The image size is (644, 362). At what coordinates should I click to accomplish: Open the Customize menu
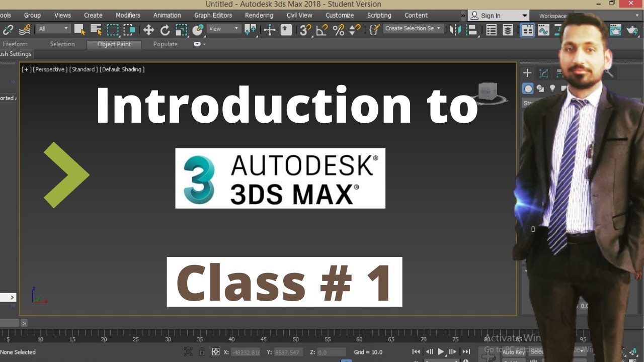click(340, 15)
